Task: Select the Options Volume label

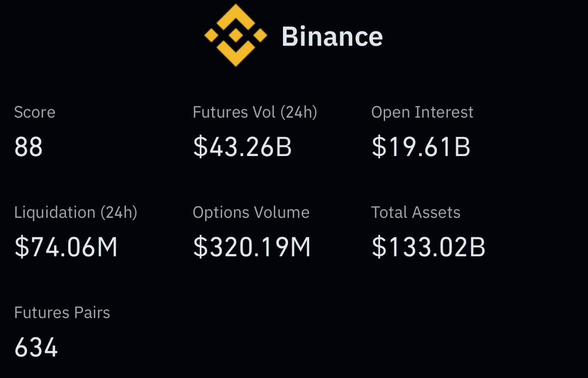Action: point(251,212)
